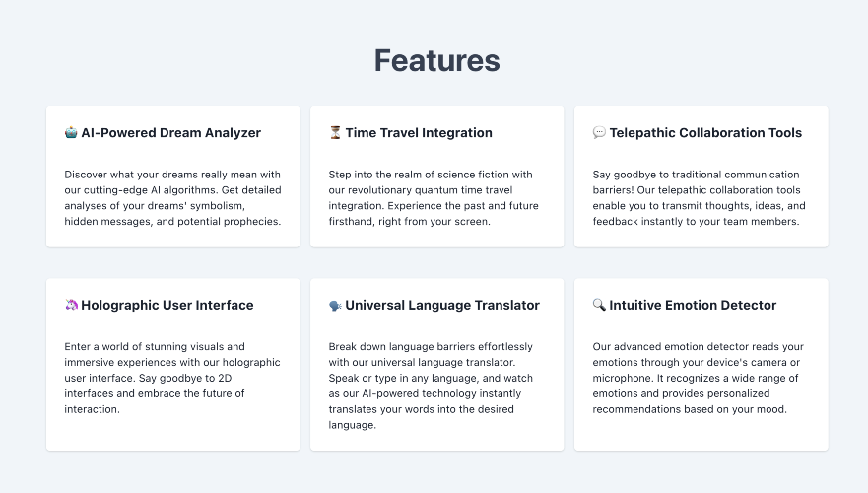This screenshot has height=493, width=868.
Task: Click the language translator description paragraph
Action: coord(431,386)
